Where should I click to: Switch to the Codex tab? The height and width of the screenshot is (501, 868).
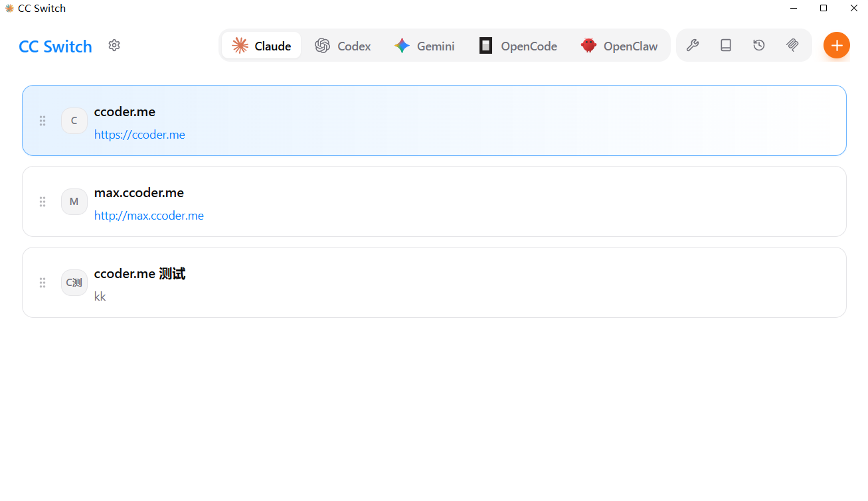coord(343,46)
